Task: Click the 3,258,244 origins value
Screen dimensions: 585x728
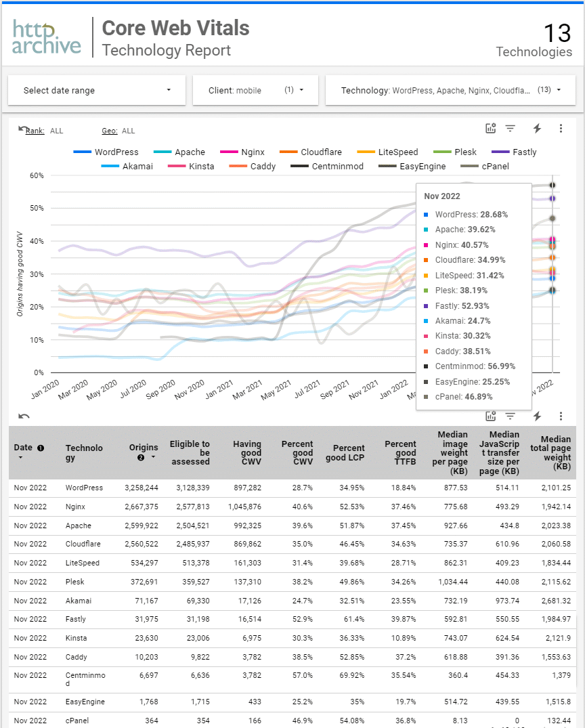Action: (141, 488)
